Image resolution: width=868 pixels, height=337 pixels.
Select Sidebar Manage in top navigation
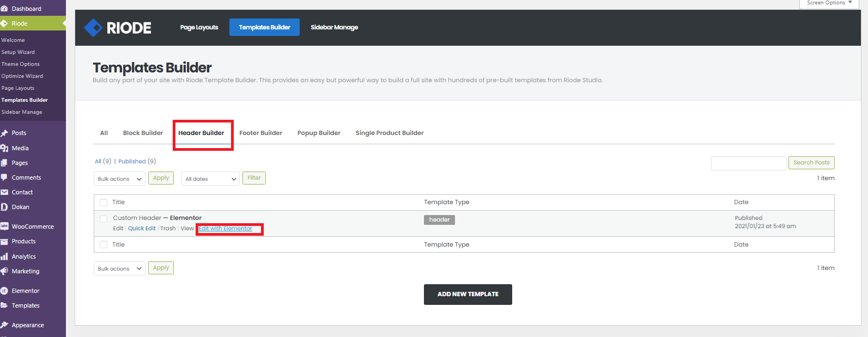pyautogui.click(x=335, y=27)
